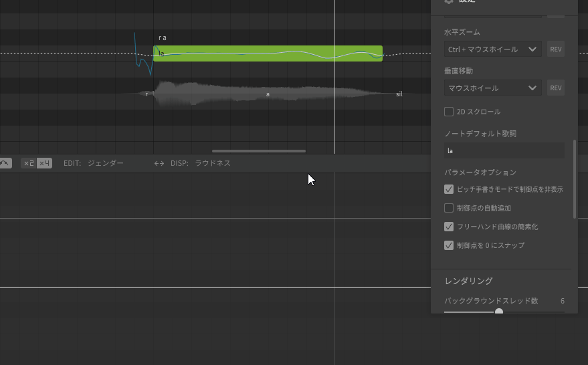The image size is (588, 365).
Task: Click the piano roll horizontal scrollbar
Action: 259,151
